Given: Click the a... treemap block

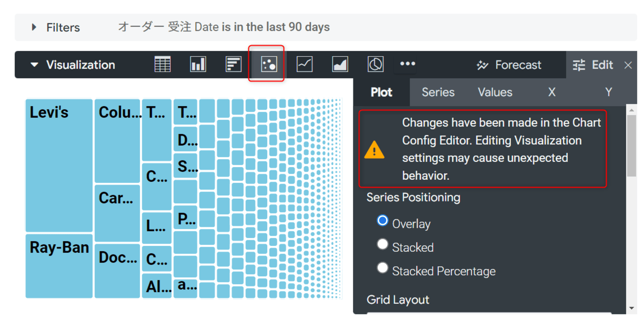Looking at the screenshot, I should point(185,288).
